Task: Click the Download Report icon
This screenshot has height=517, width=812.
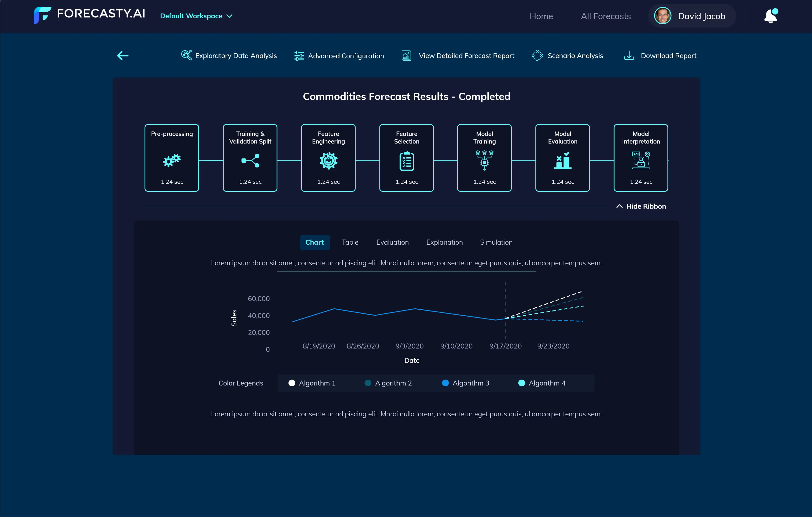Action: tap(629, 56)
